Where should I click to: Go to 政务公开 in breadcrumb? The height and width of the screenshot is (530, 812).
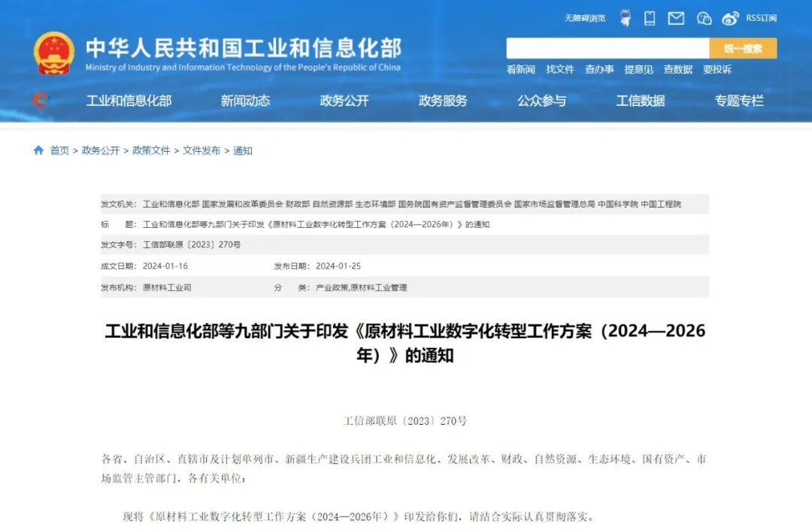click(101, 150)
